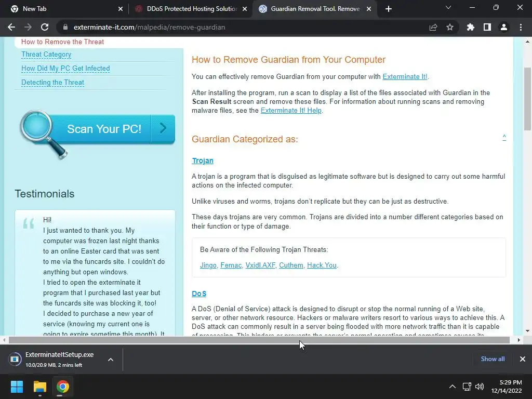Open the network tray icon
This screenshot has width=532, height=399.
(467, 387)
